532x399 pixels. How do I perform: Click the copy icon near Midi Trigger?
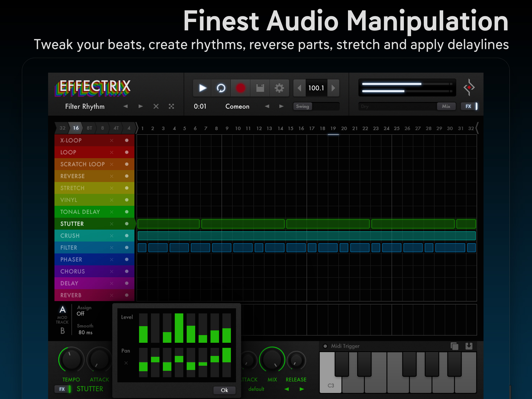pos(454,346)
